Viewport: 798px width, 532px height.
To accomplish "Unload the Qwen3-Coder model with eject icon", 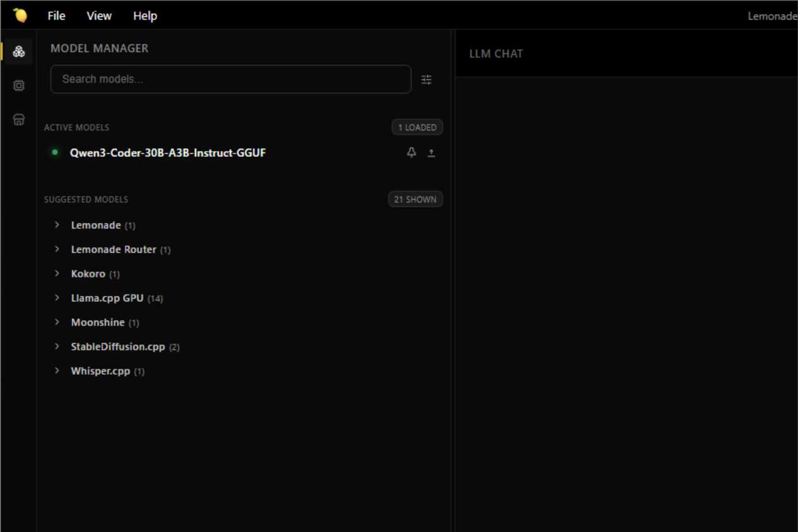I will click(x=431, y=153).
